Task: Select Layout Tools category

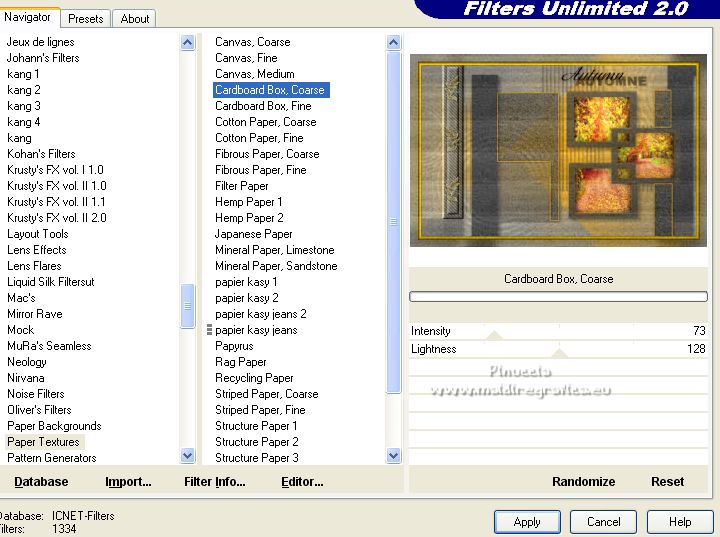Action: pyautogui.click(x=38, y=234)
